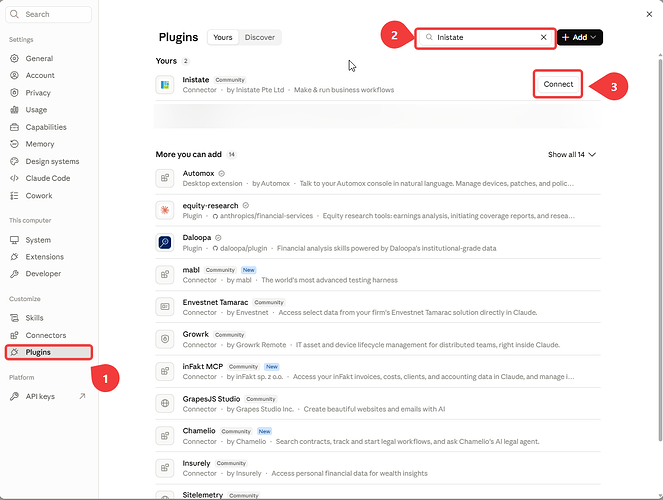Click the mabl connector icon
The width and height of the screenshot is (663, 500).
click(165, 274)
